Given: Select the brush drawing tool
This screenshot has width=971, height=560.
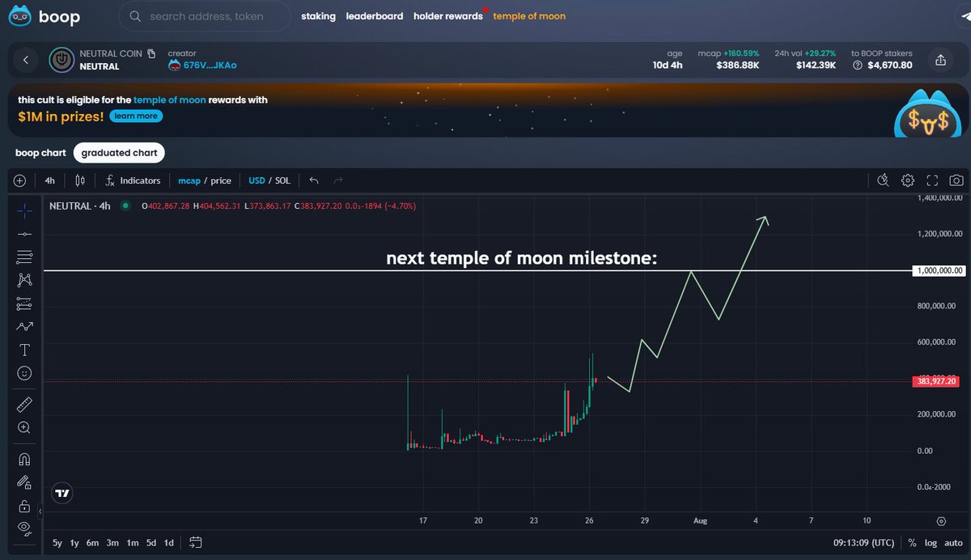Looking at the screenshot, I should [x=24, y=327].
